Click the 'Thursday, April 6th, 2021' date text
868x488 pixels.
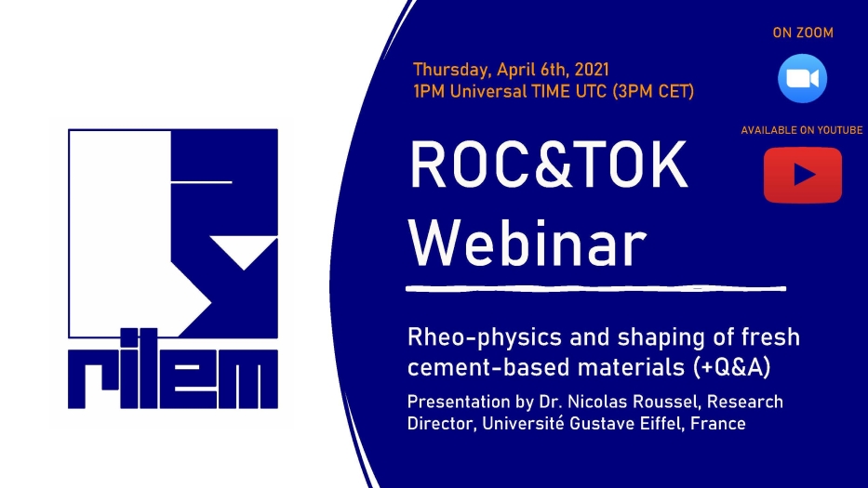tap(511, 70)
